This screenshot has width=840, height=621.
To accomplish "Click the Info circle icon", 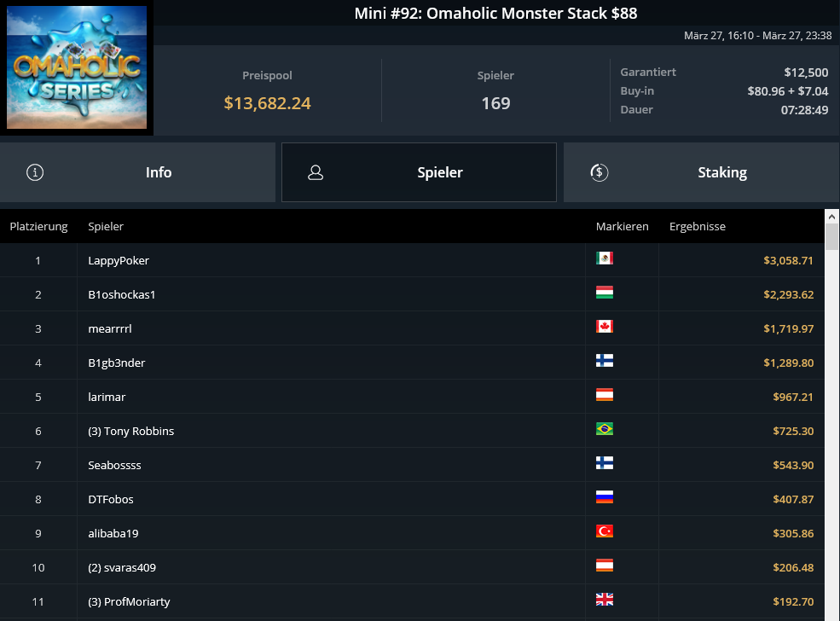I will pyautogui.click(x=35, y=172).
